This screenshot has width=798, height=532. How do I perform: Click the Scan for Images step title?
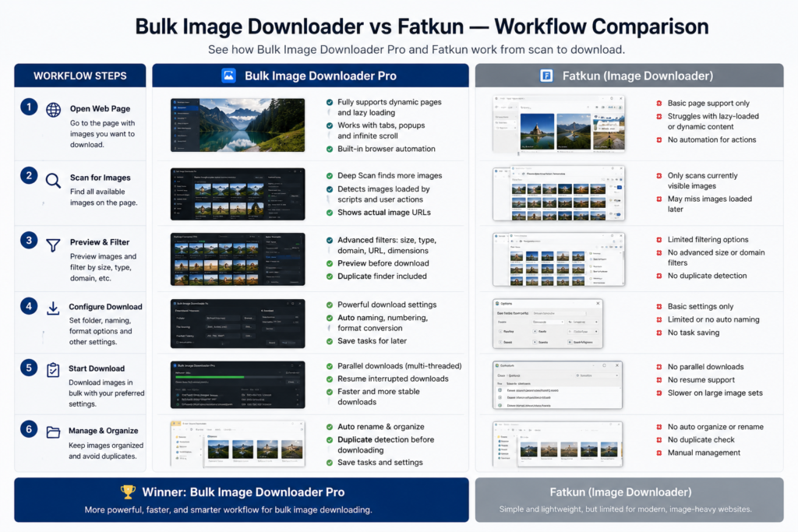click(101, 178)
